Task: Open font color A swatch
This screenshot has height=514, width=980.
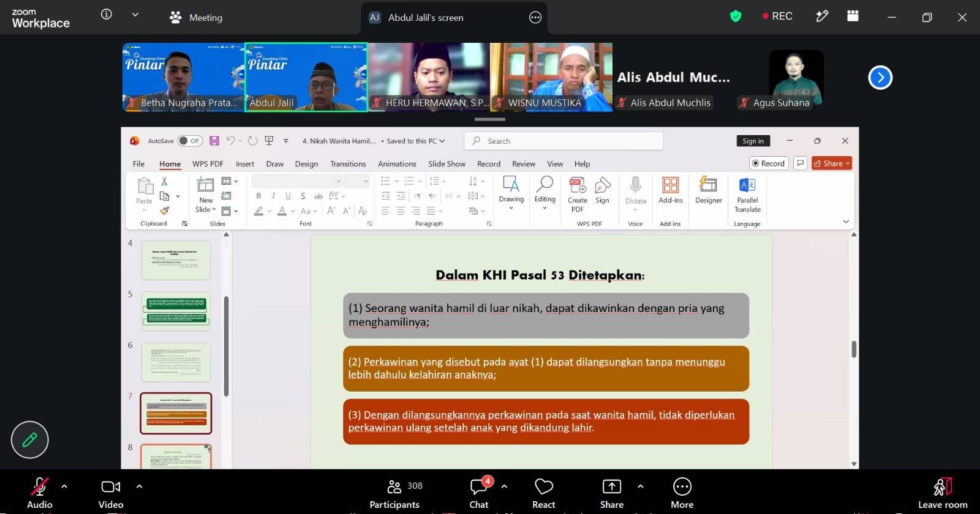Action: pyautogui.click(x=282, y=211)
